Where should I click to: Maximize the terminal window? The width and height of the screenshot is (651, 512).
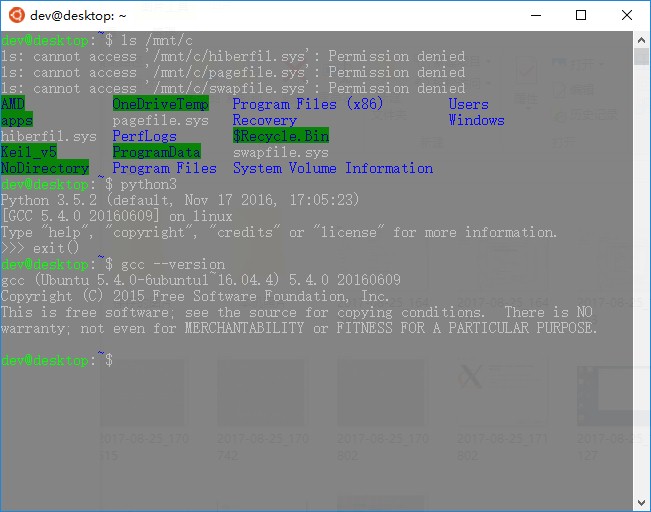coord(581,15)
